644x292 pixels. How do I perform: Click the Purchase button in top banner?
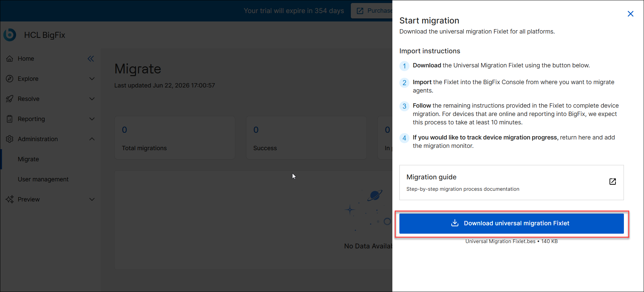372,11
